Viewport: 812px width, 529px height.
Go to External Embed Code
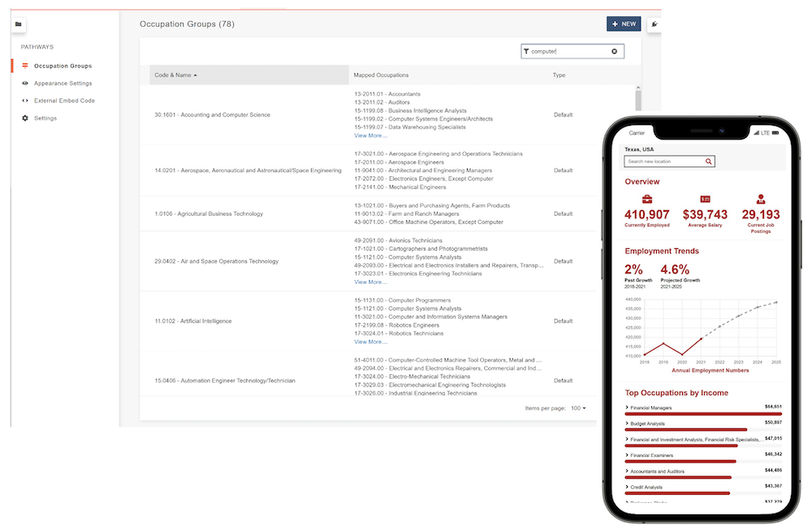(64, 101)
